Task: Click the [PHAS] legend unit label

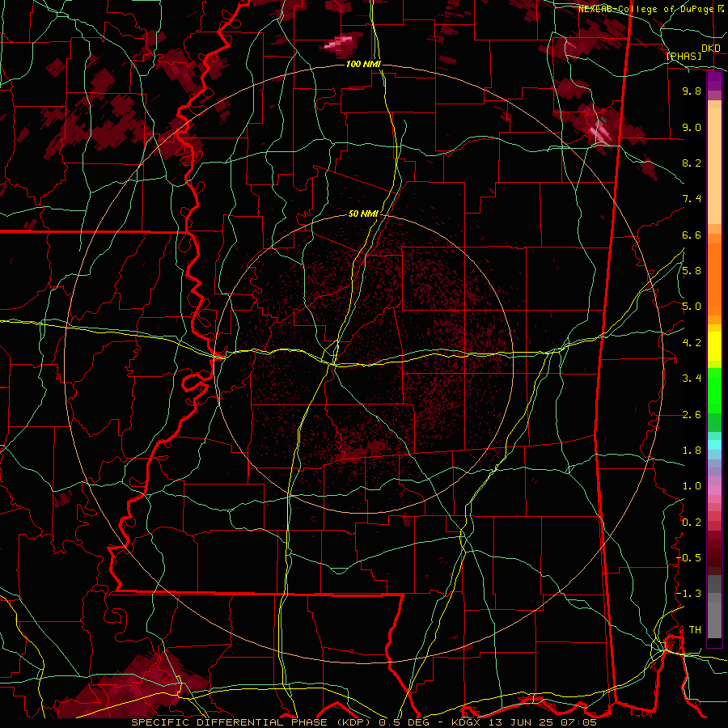Action: pos(684,56)
